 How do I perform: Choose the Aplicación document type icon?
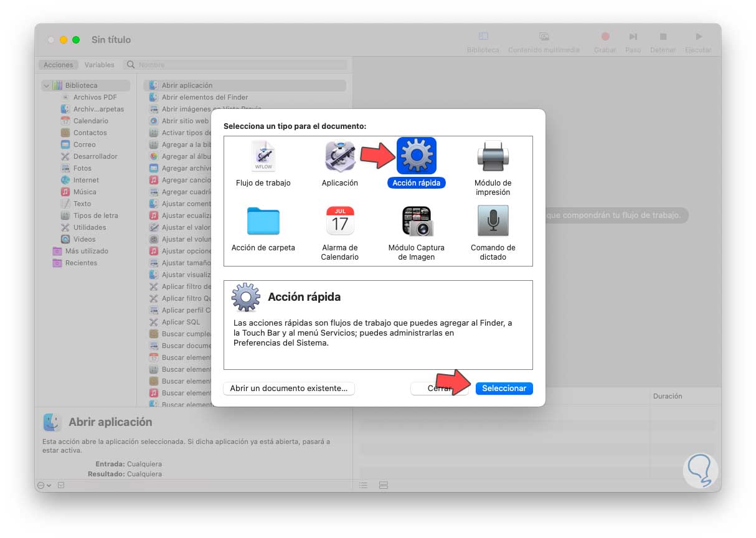[340, 156]
